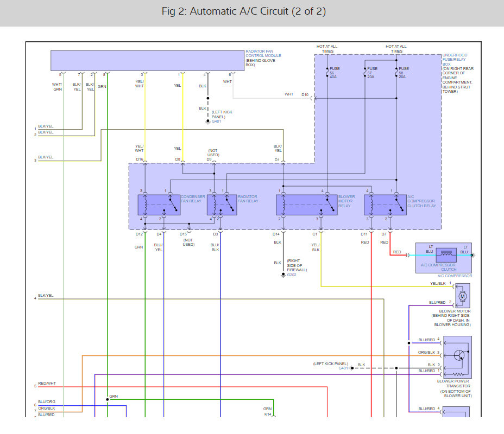Click the BLU/ORG wire label

(47, 401)
